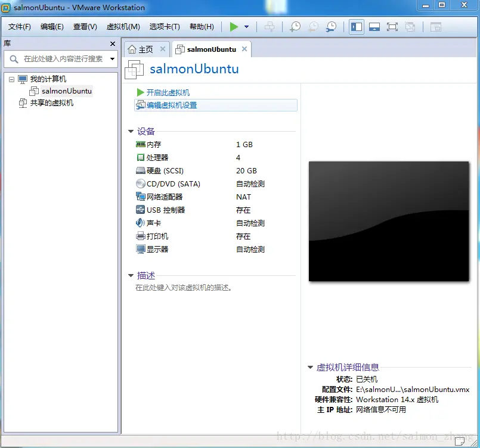Toggle the library sidebar view icon
The width and height of the screenshot is (480, 448).
click(x=357, y=27)
